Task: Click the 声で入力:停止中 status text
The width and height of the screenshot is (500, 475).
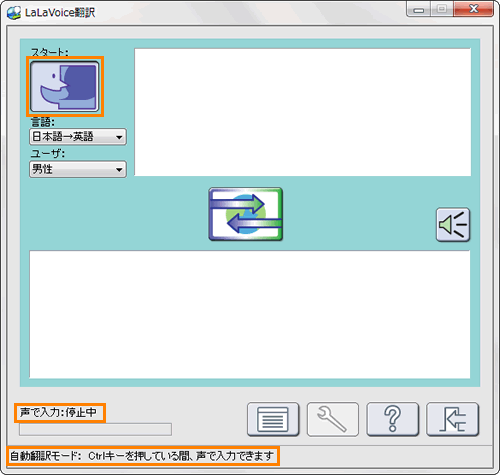Action: click(x=58, y=413)
